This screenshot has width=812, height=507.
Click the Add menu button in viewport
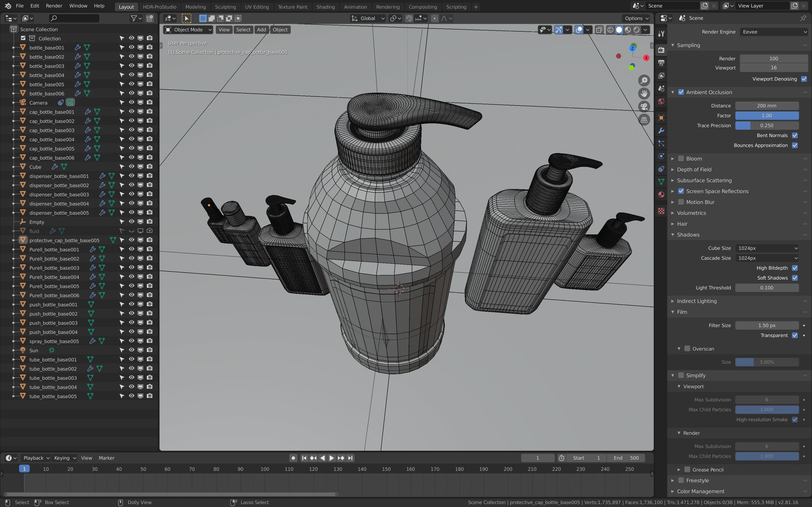(x=261, y=29)
